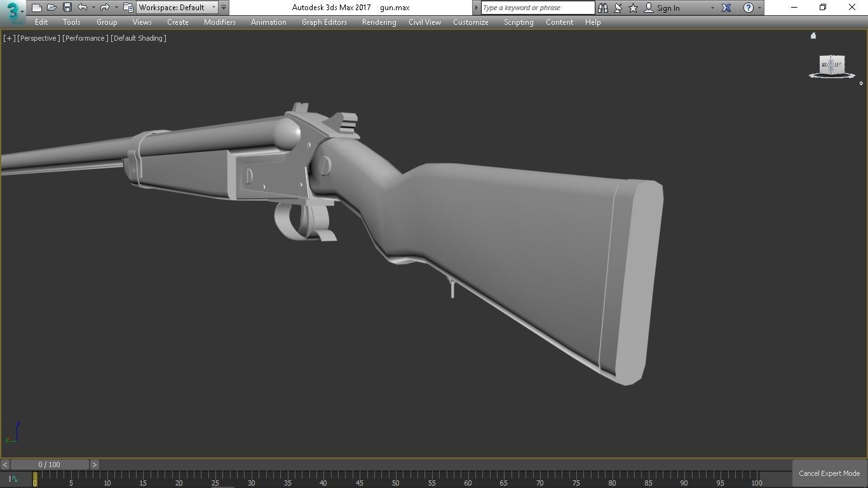Open the Create menu
Screen dimensions: 868x488
click(178, 22)
